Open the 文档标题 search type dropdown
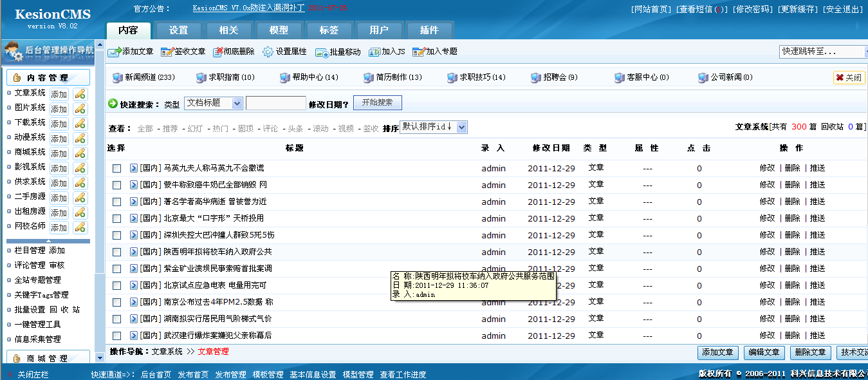The width and height of the screenshot is (868, 380). click(x=214, y=103)
